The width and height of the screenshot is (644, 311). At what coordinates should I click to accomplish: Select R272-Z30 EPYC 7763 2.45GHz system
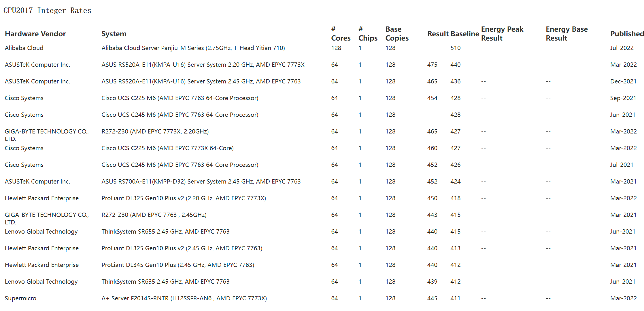tap(154, 215)
